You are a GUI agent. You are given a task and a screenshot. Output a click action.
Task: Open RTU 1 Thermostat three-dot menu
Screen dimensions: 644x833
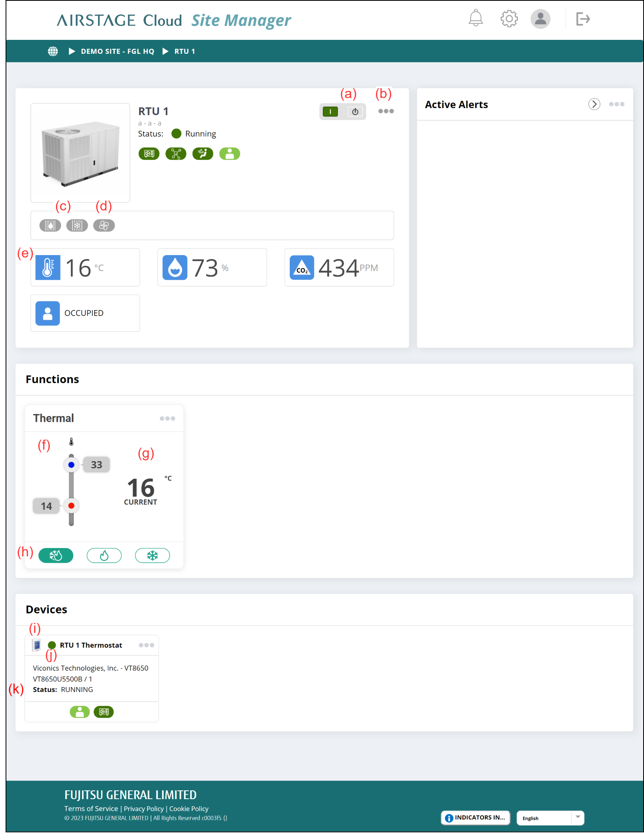pos(146,645)
